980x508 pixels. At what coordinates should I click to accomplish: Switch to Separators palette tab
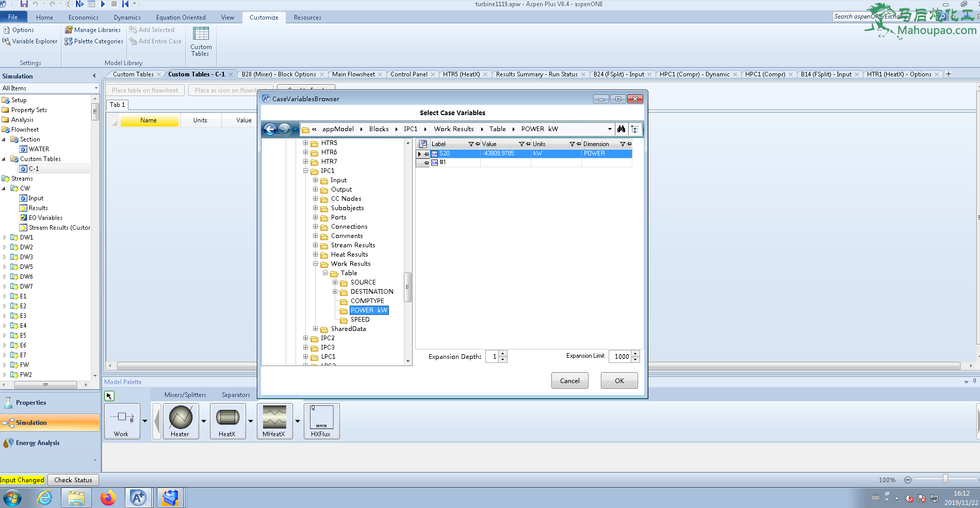236,395
